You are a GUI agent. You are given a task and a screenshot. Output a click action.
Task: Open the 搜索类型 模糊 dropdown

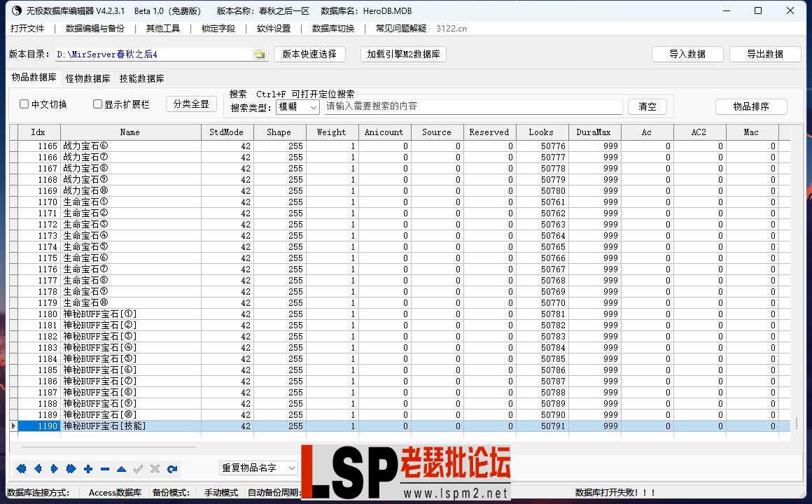pyautogui.click(x=297, y=107)
